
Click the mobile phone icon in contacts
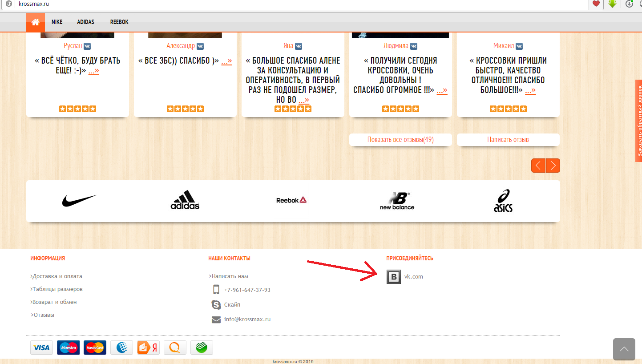coord(216,290)
